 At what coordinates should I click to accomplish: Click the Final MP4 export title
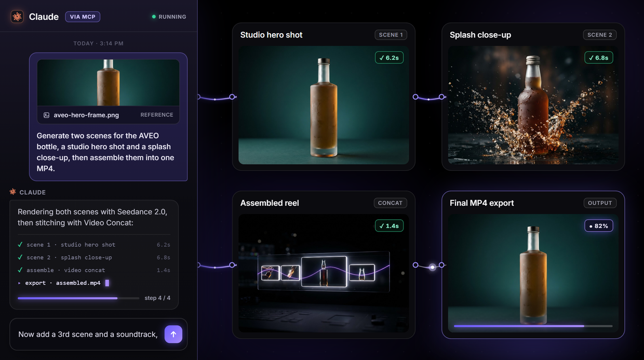click(481, 203)
